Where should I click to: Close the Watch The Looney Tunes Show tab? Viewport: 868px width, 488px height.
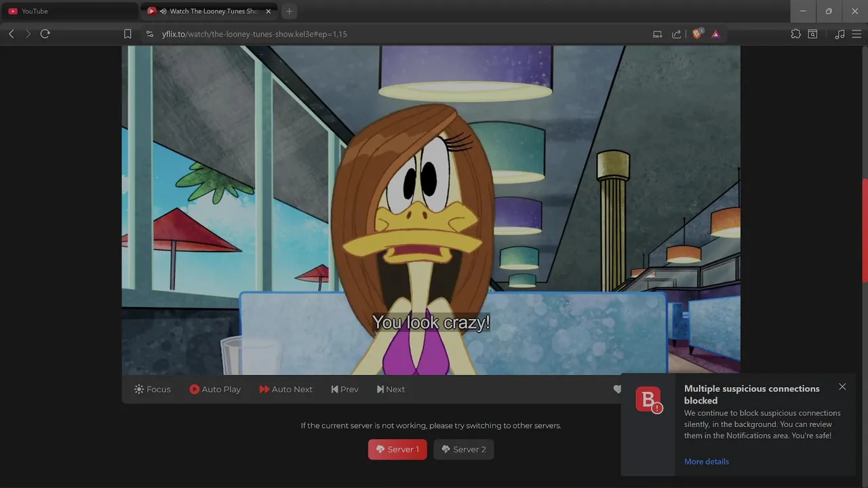pos(268,11)
